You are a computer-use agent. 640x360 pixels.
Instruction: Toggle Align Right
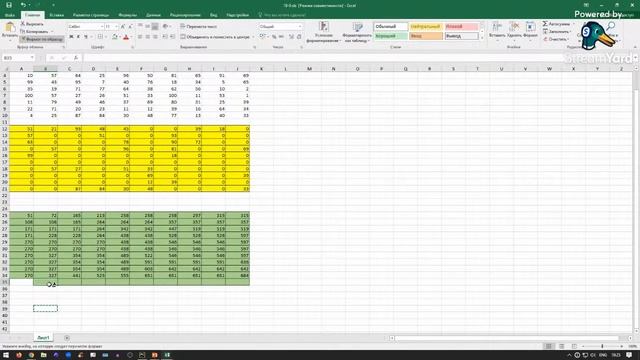point(155,37)
